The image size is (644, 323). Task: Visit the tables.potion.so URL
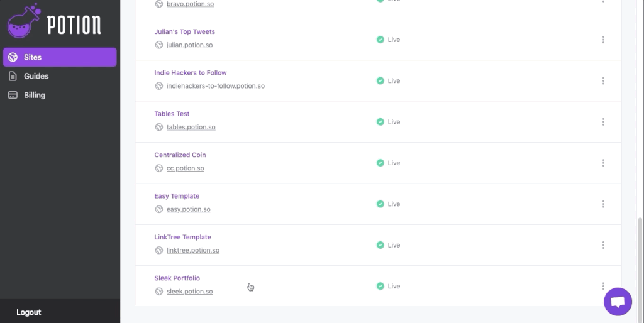191,127
